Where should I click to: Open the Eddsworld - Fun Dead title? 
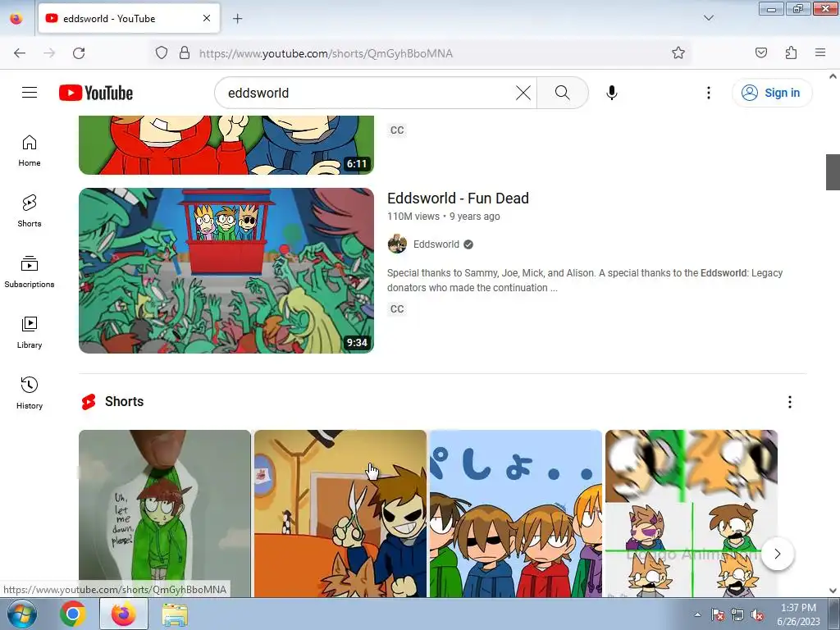(458, 199)
